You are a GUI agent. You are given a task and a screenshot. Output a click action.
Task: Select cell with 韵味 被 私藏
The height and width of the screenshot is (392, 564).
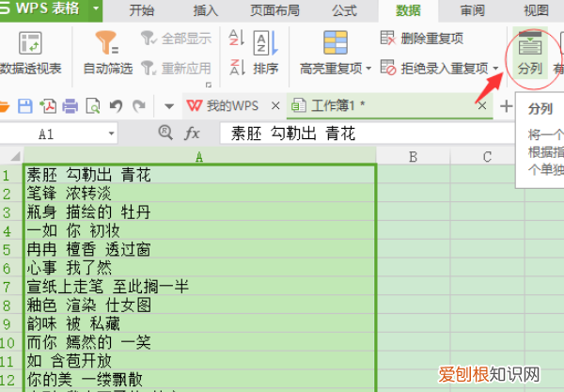tap(199, 324)
